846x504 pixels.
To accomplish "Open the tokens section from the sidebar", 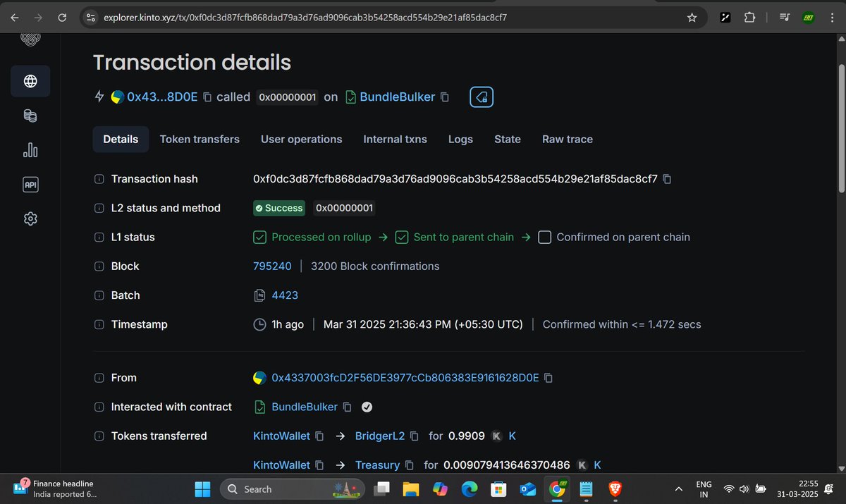I will [30, 115].
